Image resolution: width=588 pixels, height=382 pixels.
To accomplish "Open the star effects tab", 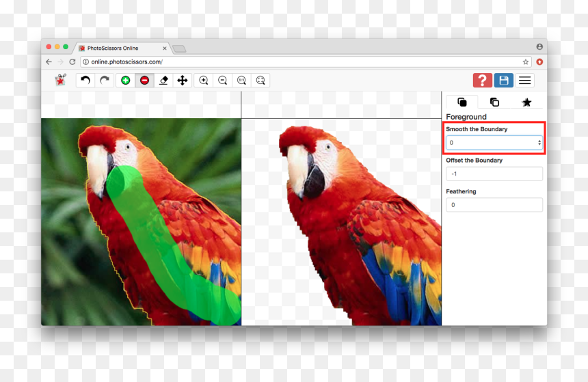I will pyautogui.click(x=526, y=102).
